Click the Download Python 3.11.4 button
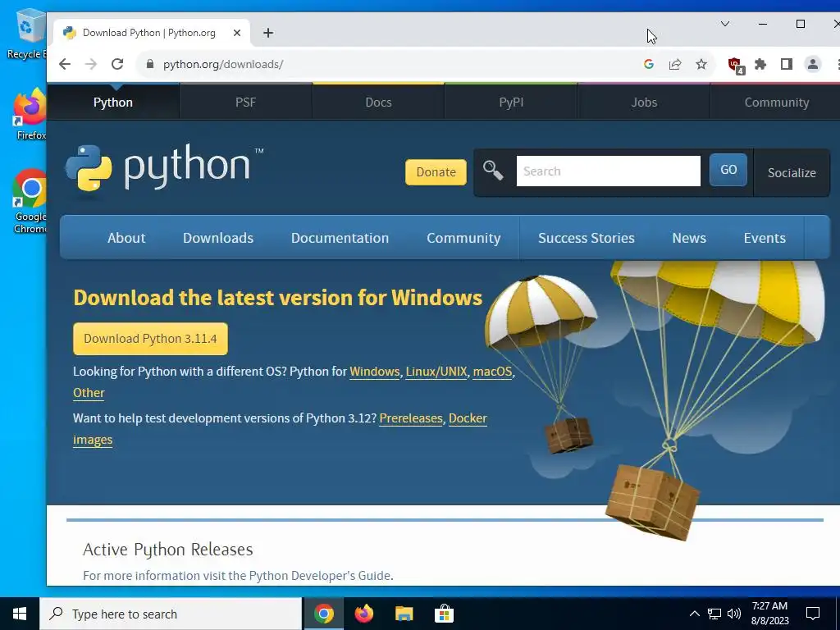This screenshot has width=840, height=630. pos(151,339)
